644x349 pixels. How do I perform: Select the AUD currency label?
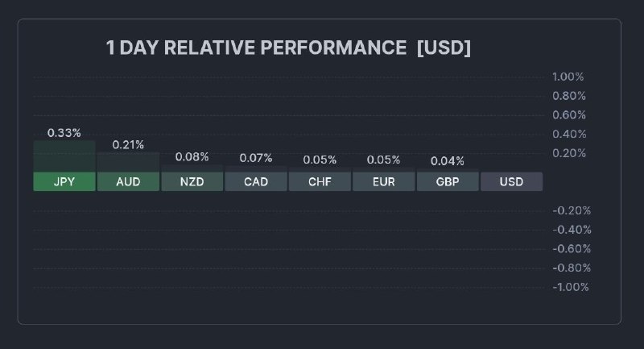128,181
